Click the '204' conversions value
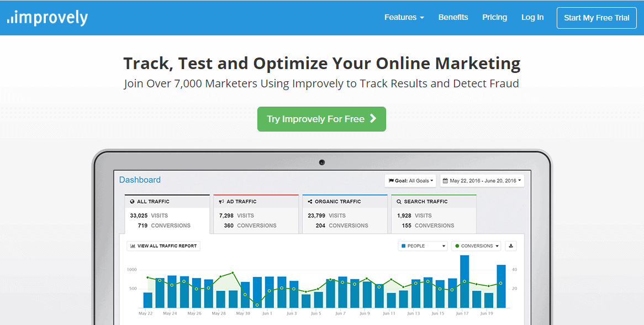 click(320, 226)
